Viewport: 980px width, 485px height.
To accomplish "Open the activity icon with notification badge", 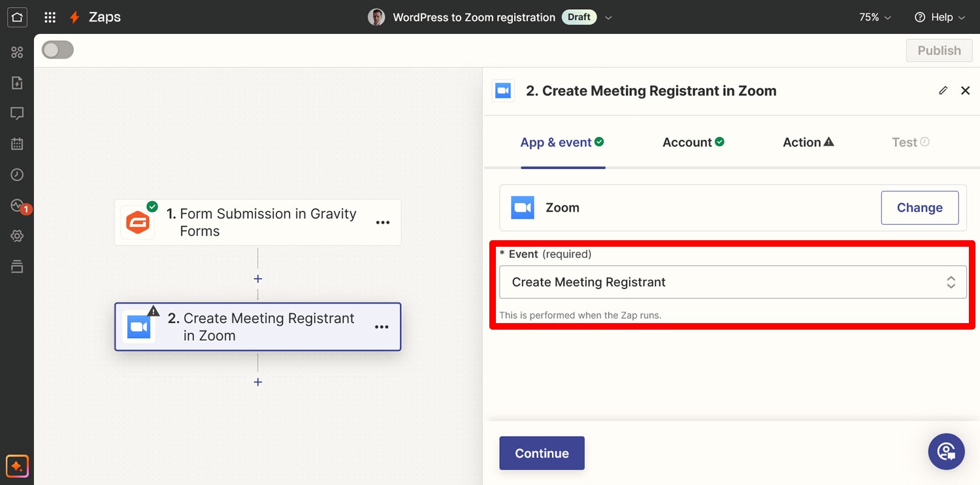I will 18,206.
